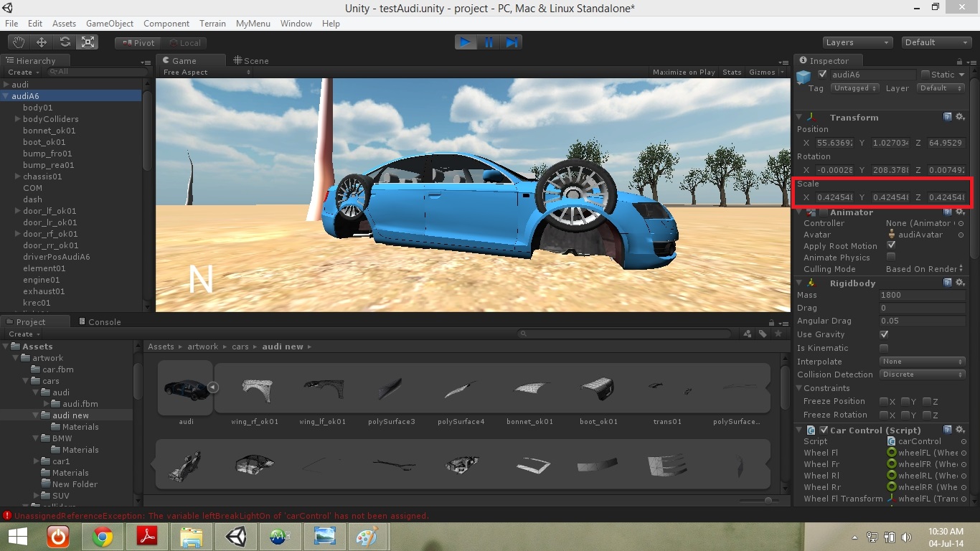Toggle Animate Physics checkbox

pyautogui.click(x=891, y=257)
